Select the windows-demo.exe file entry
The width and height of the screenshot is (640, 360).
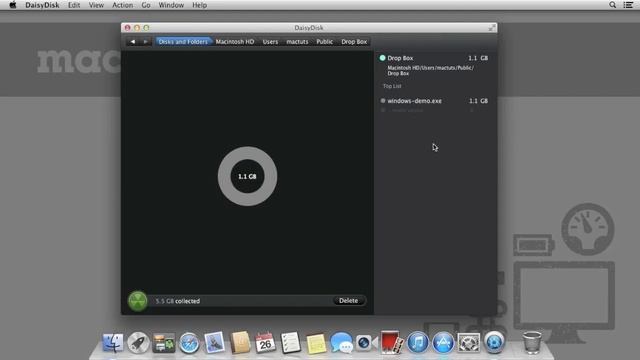[x=434, y=101]
